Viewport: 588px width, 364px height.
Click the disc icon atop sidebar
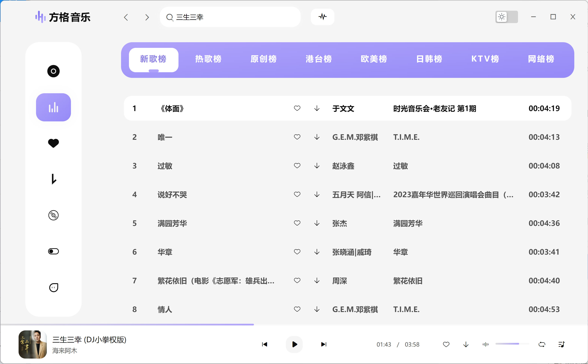[x=53, y=71]
